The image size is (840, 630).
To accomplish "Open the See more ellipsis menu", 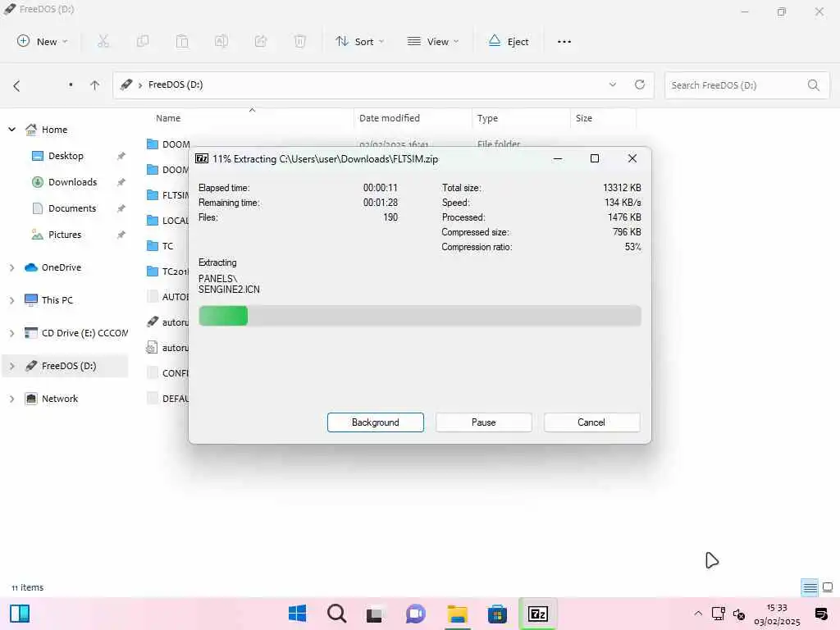I will tap(564, 41).
